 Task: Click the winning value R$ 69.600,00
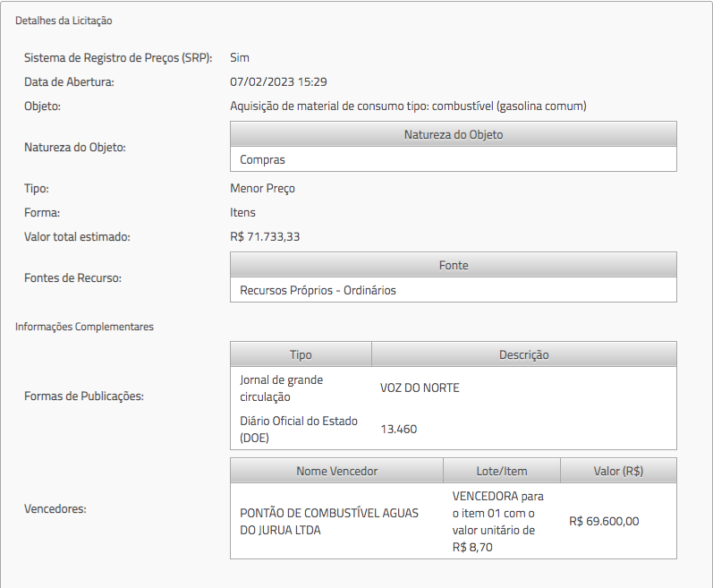604,521
